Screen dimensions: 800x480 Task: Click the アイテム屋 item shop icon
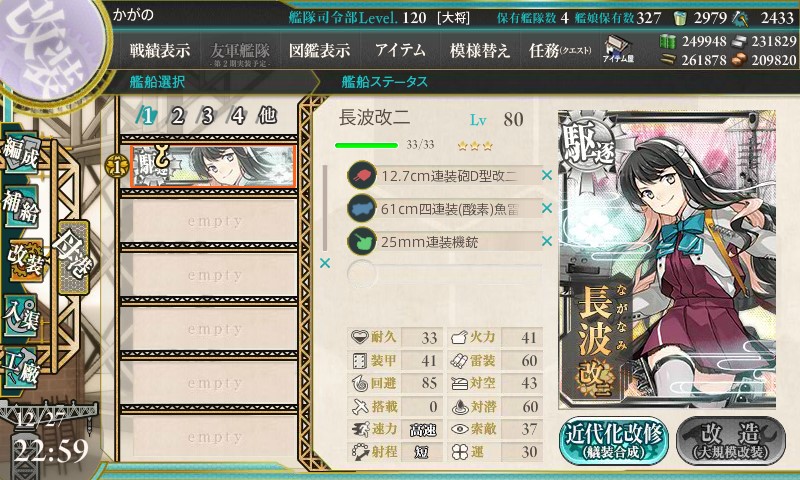(x=618, y=49)
